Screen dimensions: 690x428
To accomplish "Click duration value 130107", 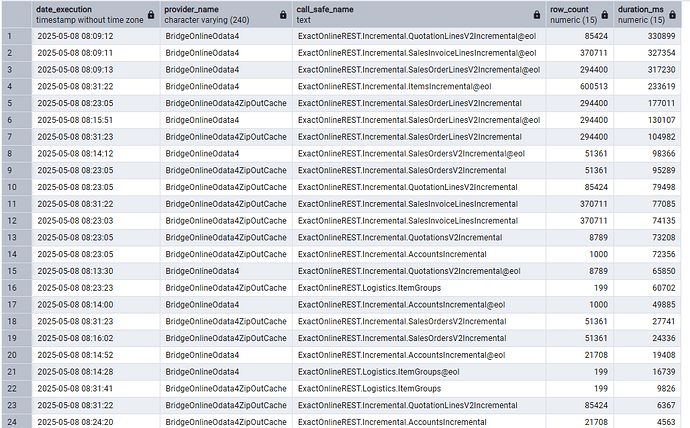I will click(x=647, y=120).
